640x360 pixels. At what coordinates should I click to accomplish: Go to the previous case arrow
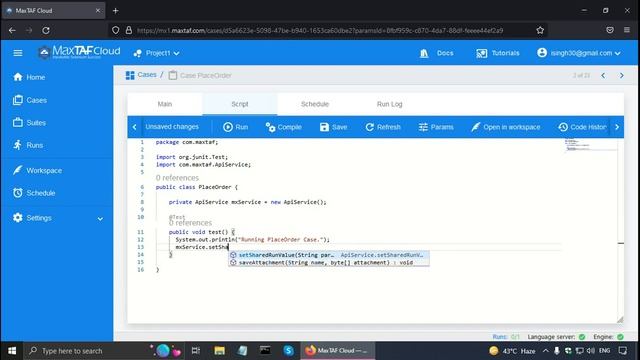603,76
